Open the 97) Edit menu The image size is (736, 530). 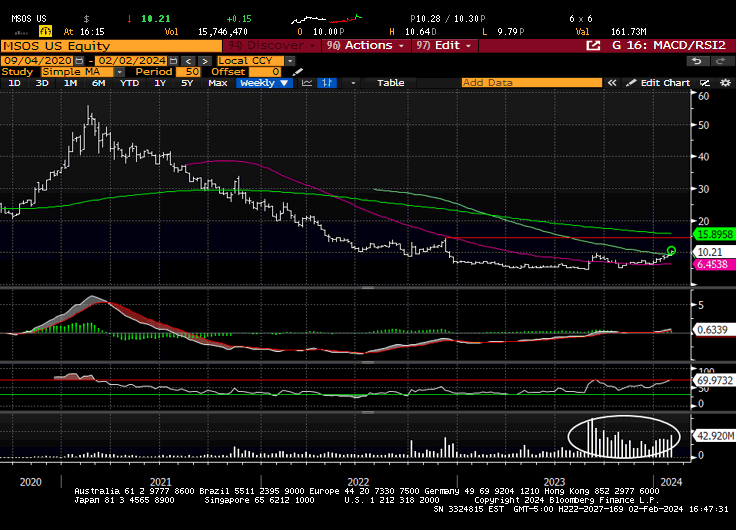click(x=445, y=46)
